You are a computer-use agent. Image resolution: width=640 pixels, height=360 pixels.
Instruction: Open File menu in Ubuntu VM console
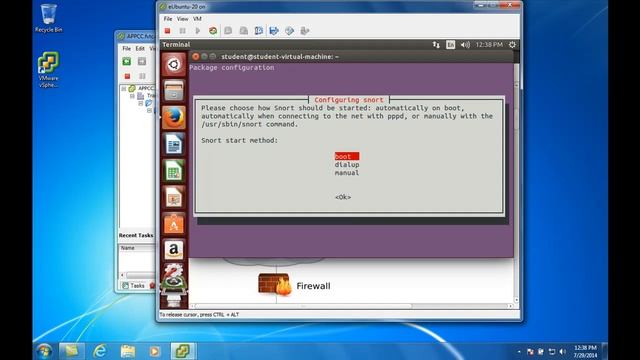168,19
